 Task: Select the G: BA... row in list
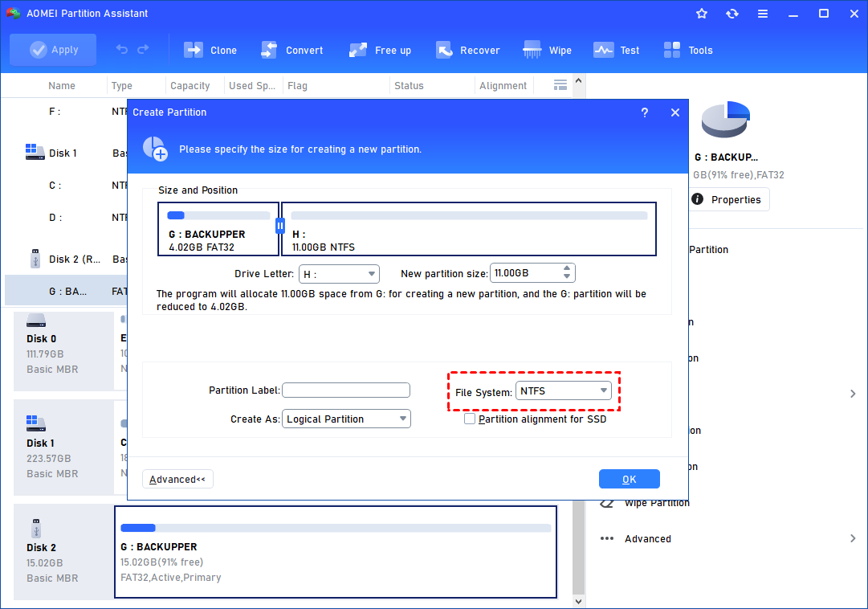67,291
